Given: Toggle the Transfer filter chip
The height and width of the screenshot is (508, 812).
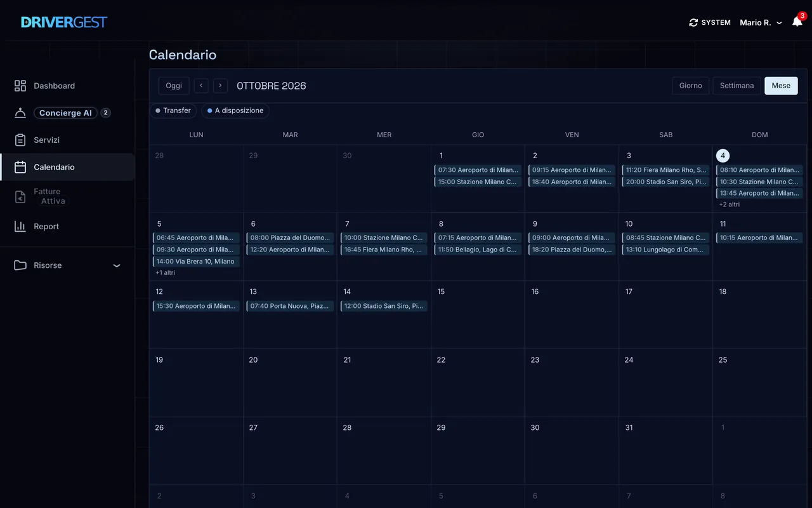Looking at the screenshot, I should 173,110.
